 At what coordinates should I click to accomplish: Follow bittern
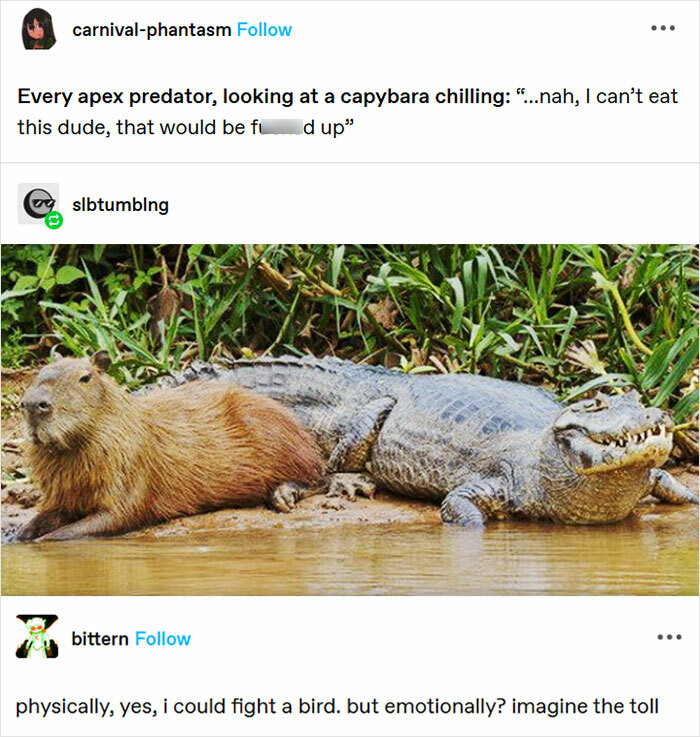point(163,639)
